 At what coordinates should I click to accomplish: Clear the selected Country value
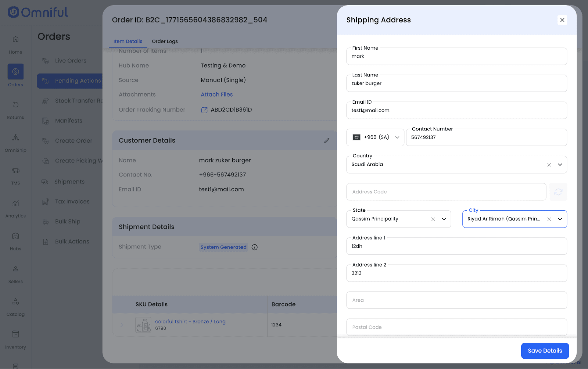pyautogui.click(x=549, y=165)
